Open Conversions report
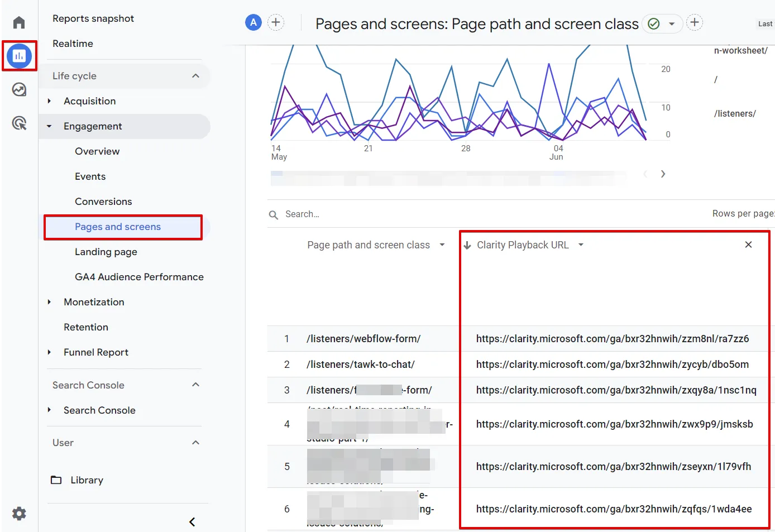775x532 pixels. point(103,202)
